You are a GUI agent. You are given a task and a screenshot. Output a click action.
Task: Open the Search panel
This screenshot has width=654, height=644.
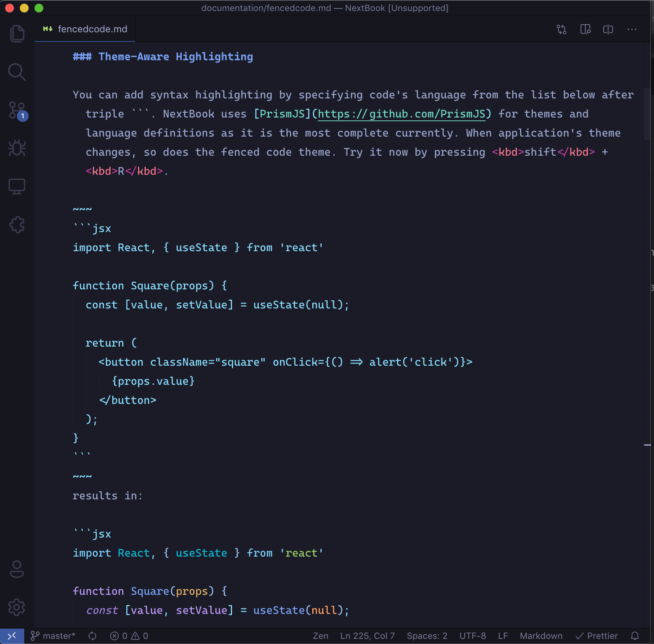(17, 72)
